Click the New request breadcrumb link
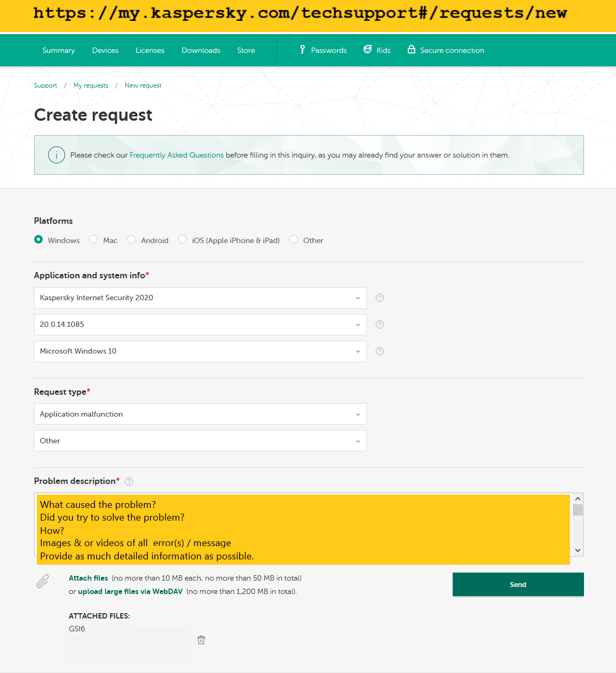Screen dimensions: 616x673 (x=143, y=85)
